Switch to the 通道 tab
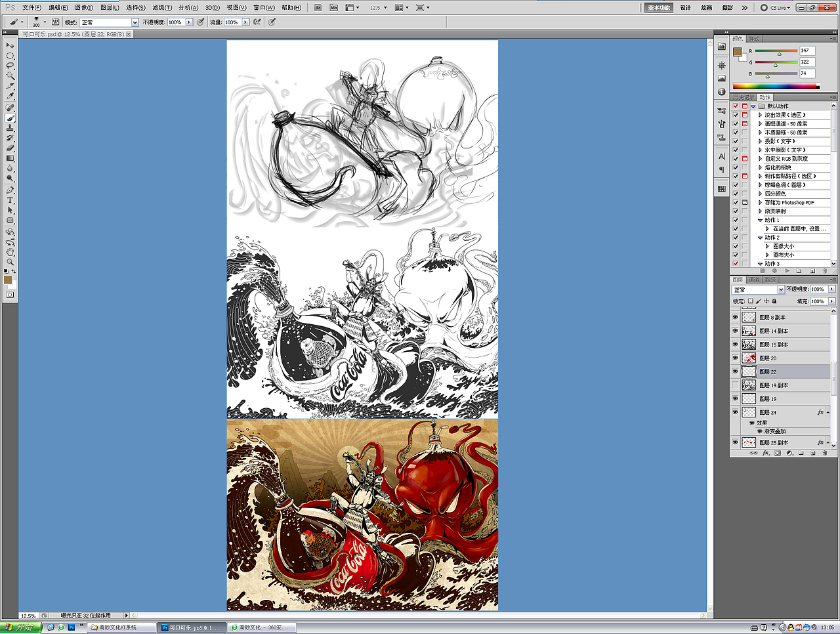 tap(754, 280)
